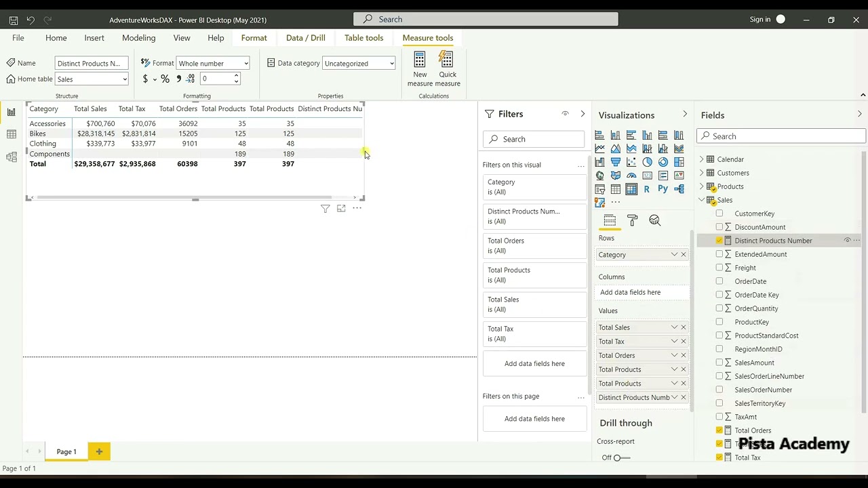Image resolution: width=868 pixels, height=488 pixels.
Task: Check the Freight field
Action: click(719, 268)
